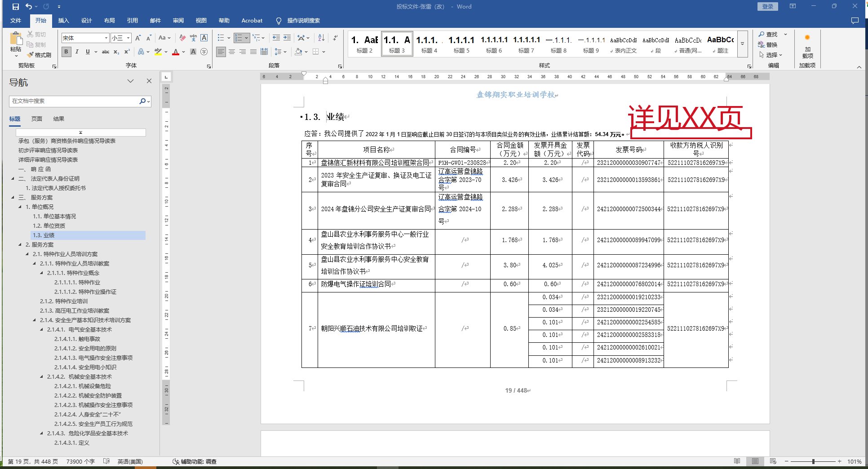Apply the red font color swatch
This screenshot has width=868, height=469.
click(x=176, y=52)
